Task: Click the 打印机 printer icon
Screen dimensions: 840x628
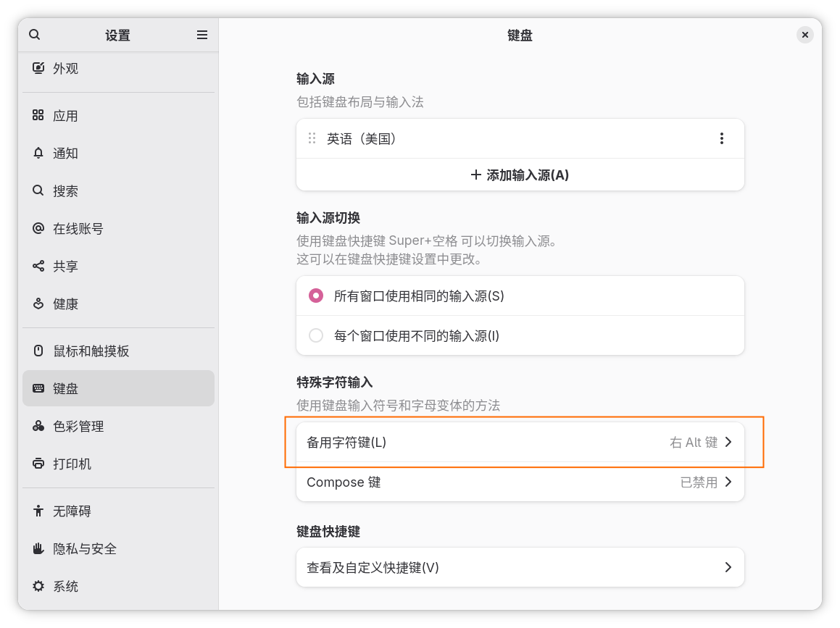Action: pyautogui.click(x=38, y=464)
